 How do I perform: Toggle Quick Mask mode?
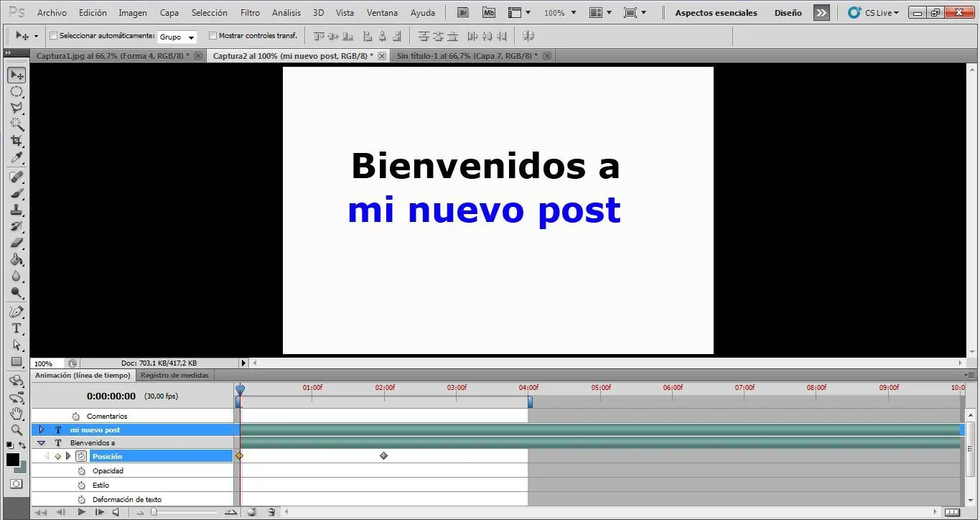tap(16, 484)
